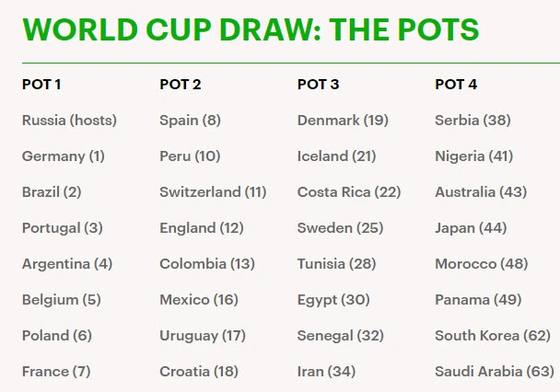Click Brazil (2) in the list

pyautogui.click(x=52, y=192)
